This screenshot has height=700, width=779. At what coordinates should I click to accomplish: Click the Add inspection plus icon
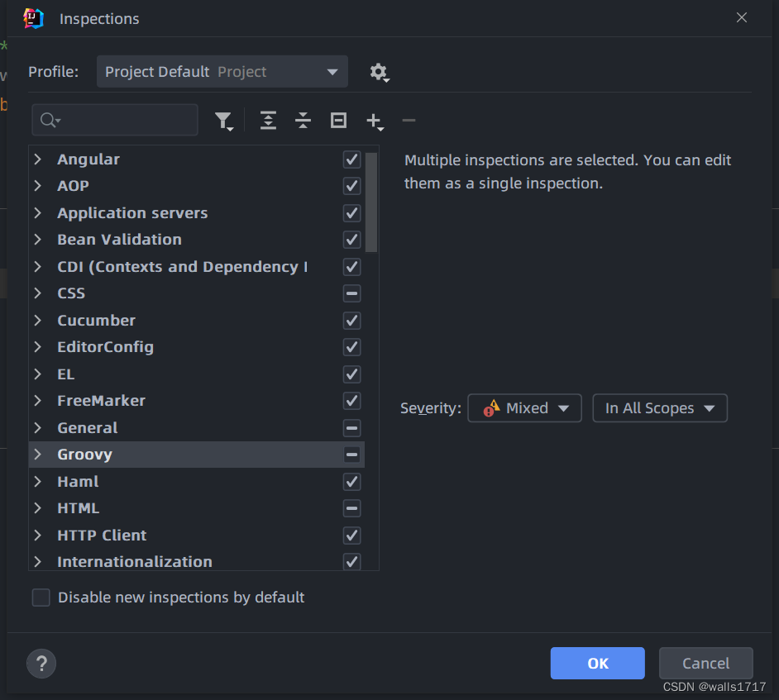tap(375, 121)
